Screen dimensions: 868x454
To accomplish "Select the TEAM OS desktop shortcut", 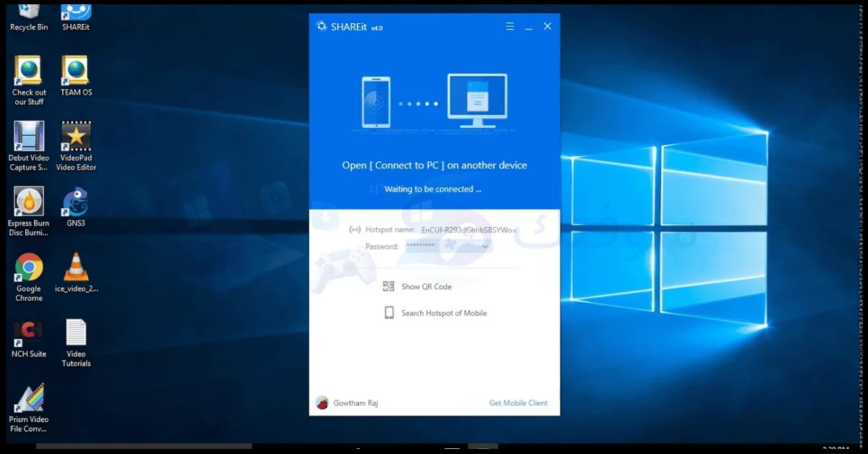I will click(76, 77).
